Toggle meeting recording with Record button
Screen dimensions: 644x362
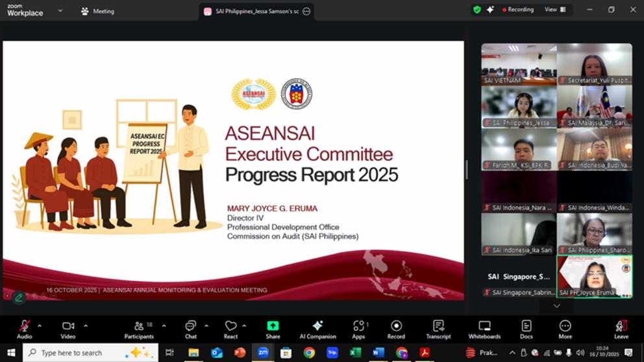coord(396,328)
